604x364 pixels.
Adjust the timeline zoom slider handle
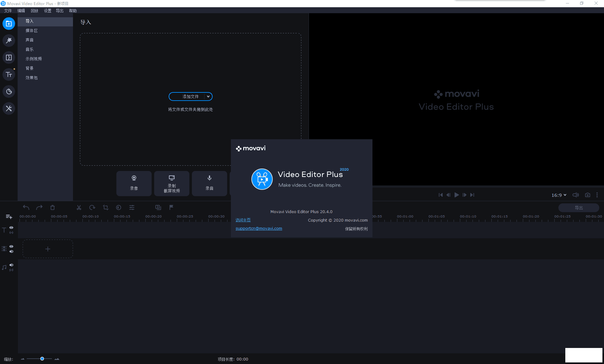[42, 359]
